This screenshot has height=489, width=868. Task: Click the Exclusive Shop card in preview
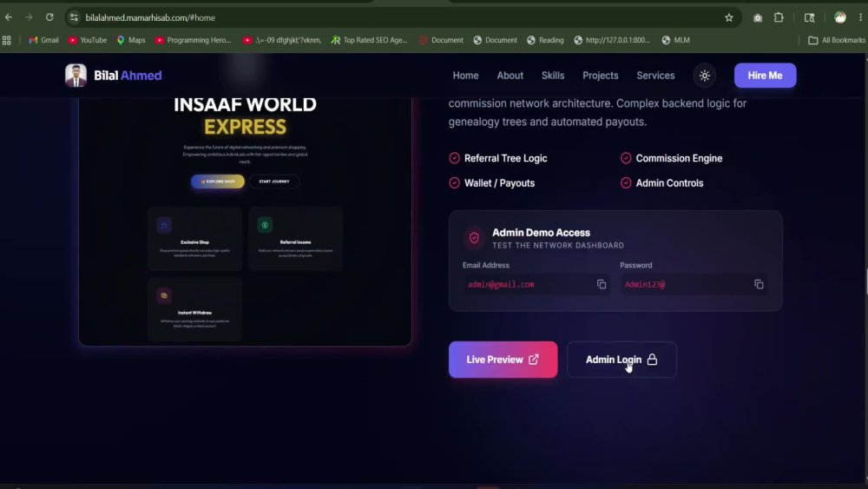(x=194, y=239)
